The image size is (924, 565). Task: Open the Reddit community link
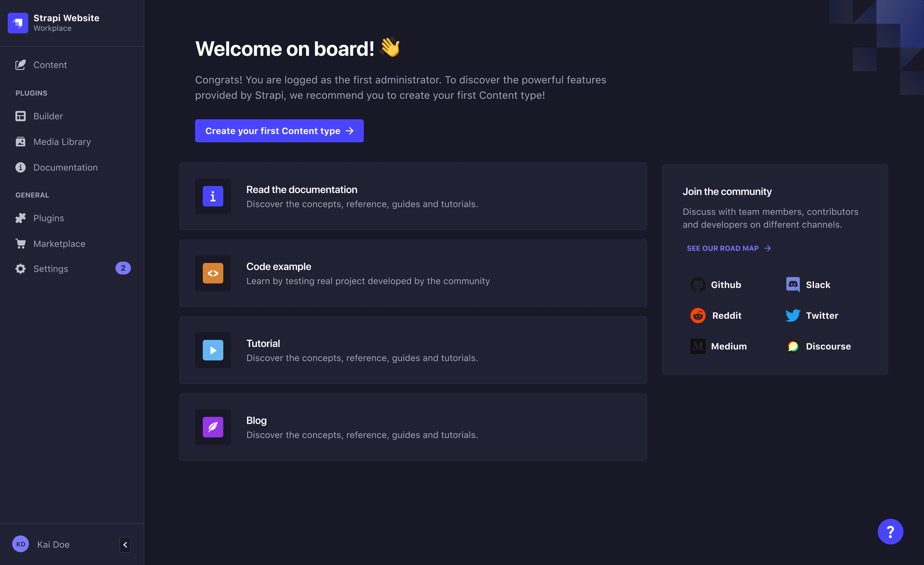[x=716, y=316]
